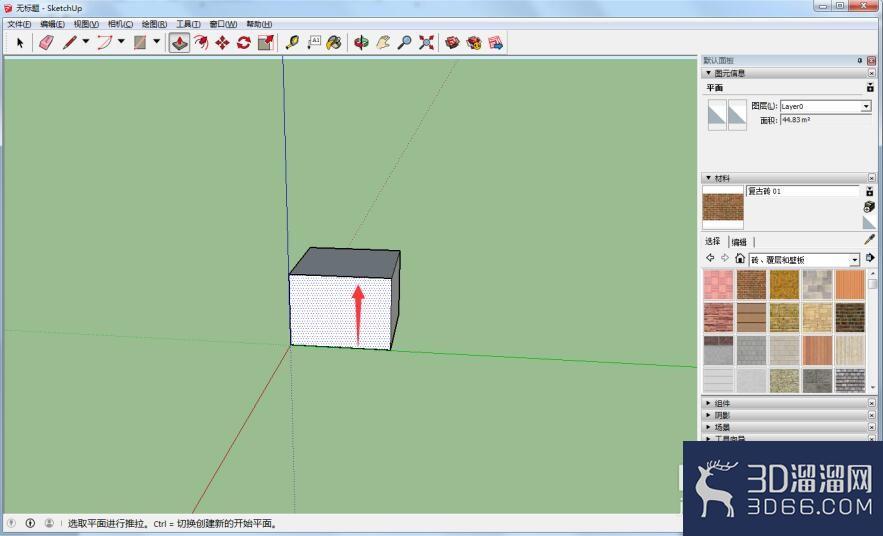Click the Zoom Extents tool
This screenshot has width=883, height=536.
coord(426,43)
